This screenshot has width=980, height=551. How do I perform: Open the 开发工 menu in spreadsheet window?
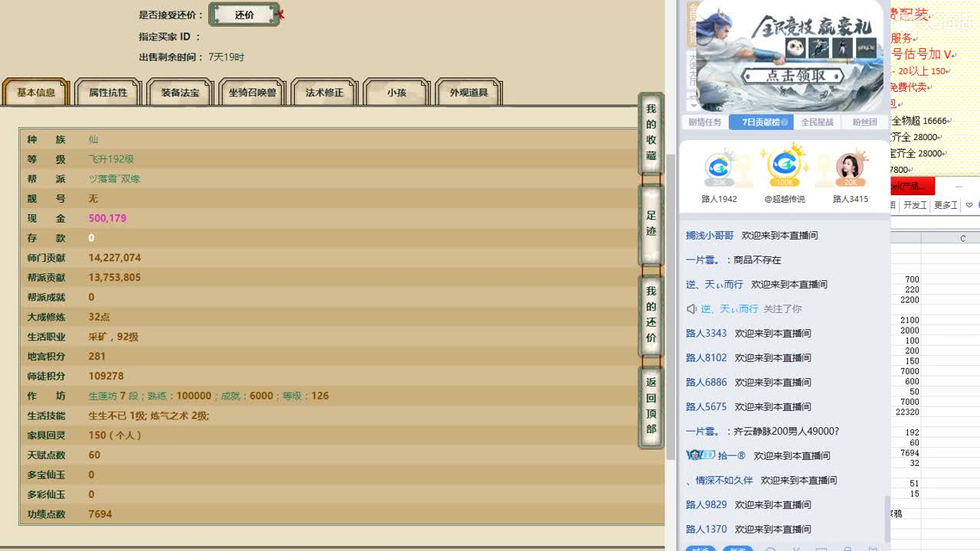(x=915, y=206)
